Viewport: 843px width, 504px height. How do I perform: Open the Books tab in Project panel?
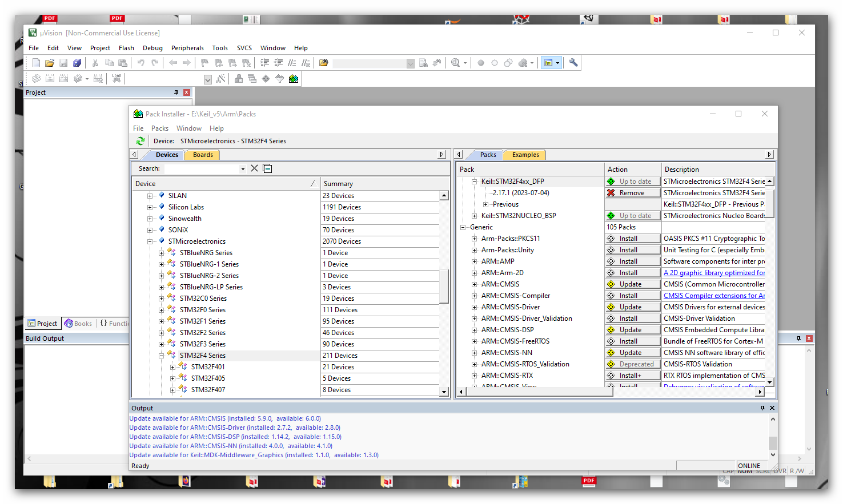78,324
